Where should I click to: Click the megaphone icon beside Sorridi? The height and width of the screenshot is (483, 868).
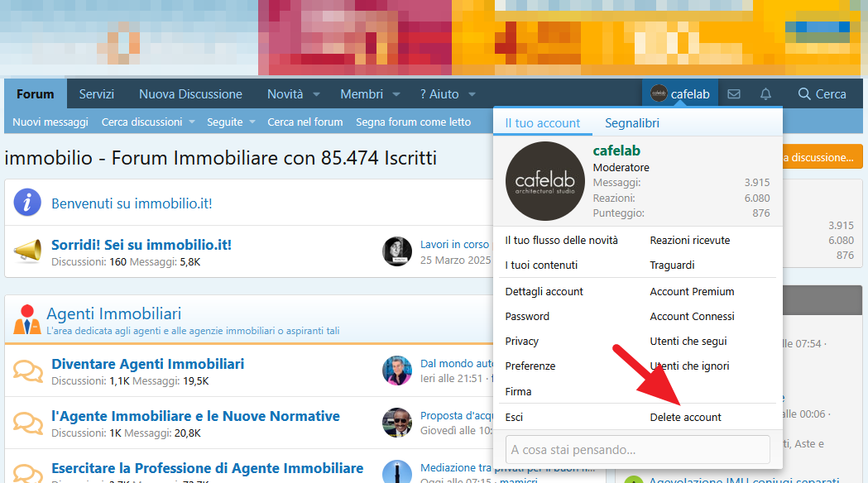coord(27,251)
